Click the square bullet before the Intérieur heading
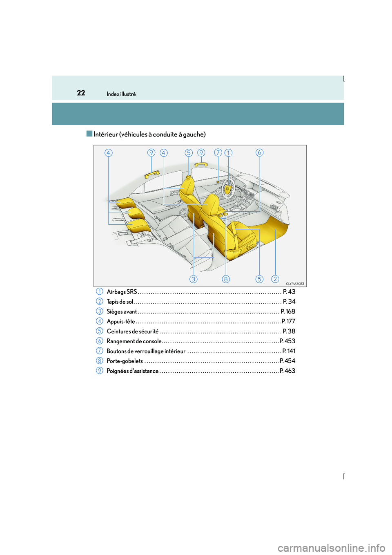 click(89, 134)
